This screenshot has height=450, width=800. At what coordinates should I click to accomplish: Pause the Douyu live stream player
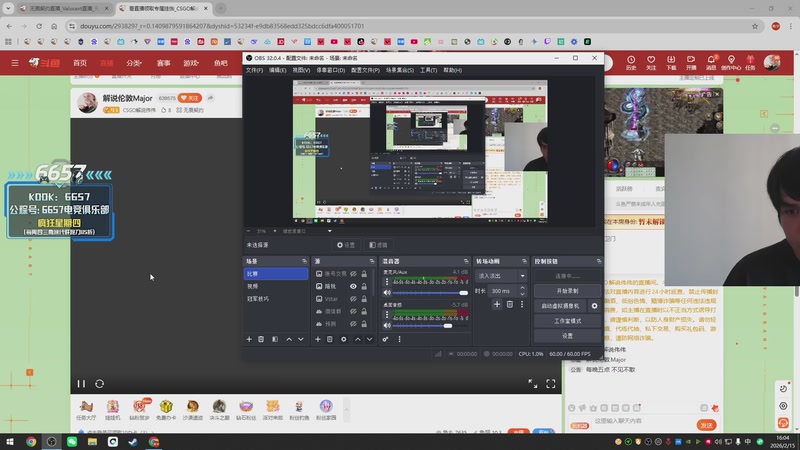pos(81,384)
